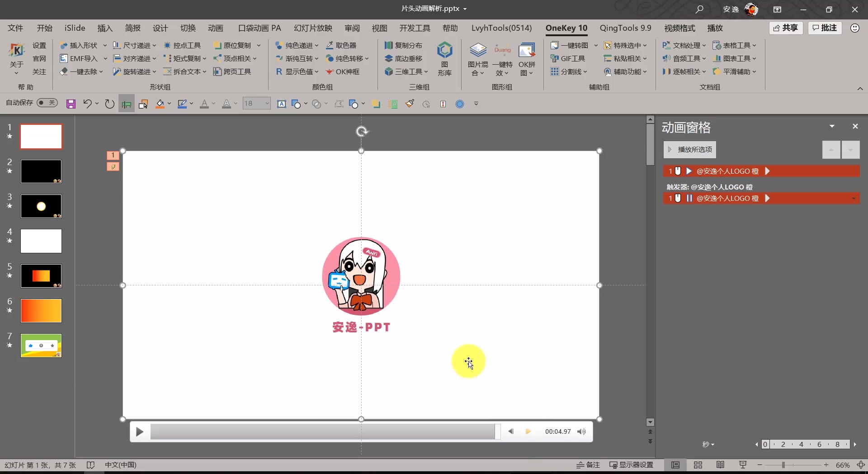
Task: Click the smiley feedback icon
Action: (x=854, y=28)
